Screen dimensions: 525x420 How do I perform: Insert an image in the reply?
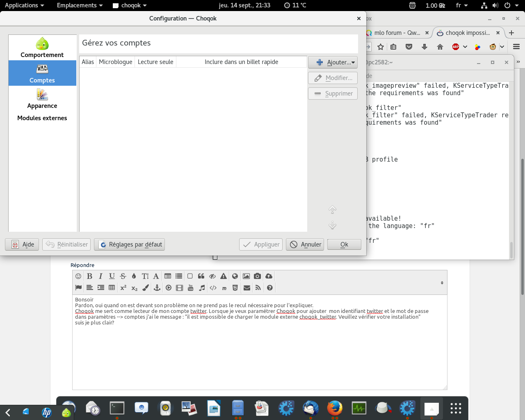click(246, 276)
